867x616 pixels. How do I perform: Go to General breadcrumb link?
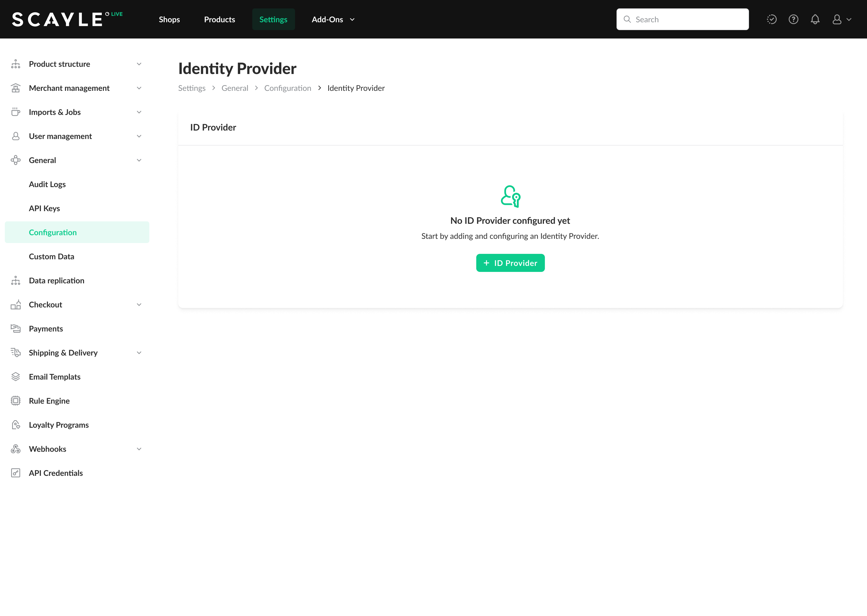(x=235, y=88)
